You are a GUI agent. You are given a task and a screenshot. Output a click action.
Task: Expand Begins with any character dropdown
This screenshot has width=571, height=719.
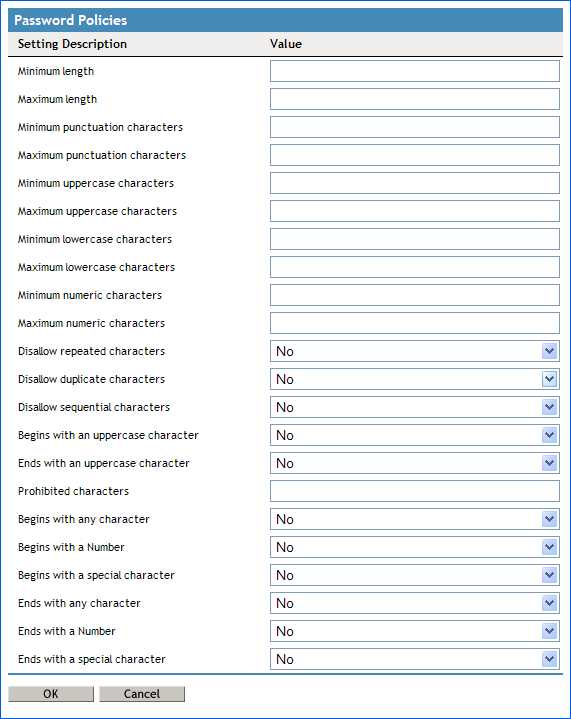(x=415, y=519)
